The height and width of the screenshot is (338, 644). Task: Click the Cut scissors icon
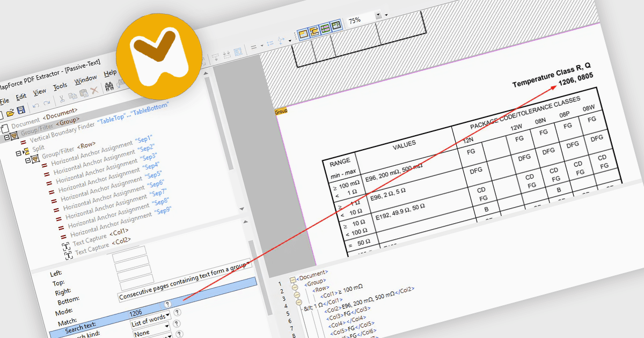pyautogui.click(x=61, y=99)
